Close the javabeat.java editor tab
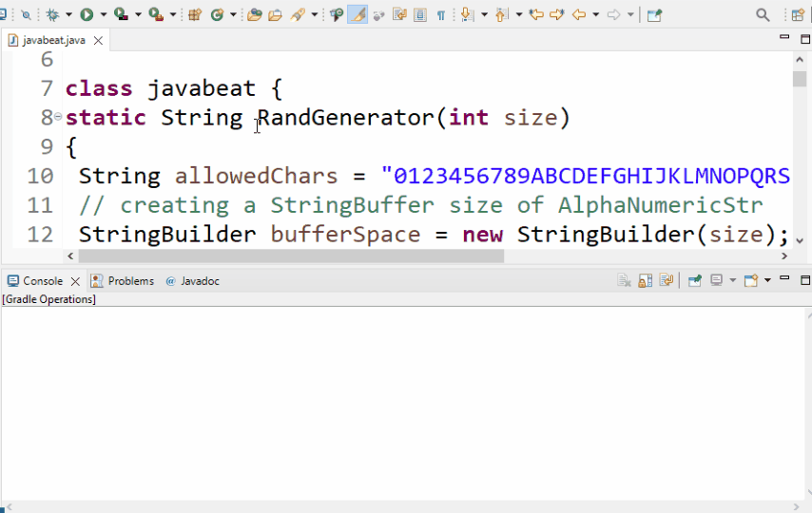 click(x=98, y=41)
